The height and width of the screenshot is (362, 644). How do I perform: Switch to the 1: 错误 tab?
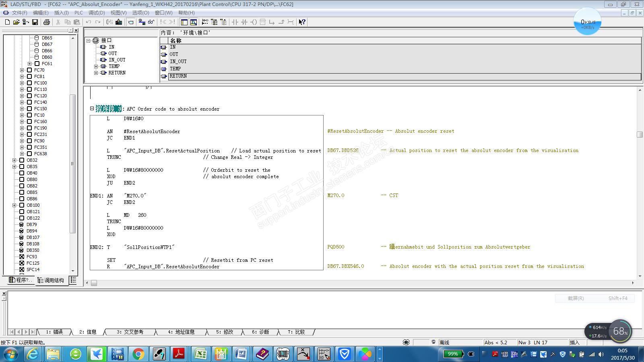coord(54,332)
